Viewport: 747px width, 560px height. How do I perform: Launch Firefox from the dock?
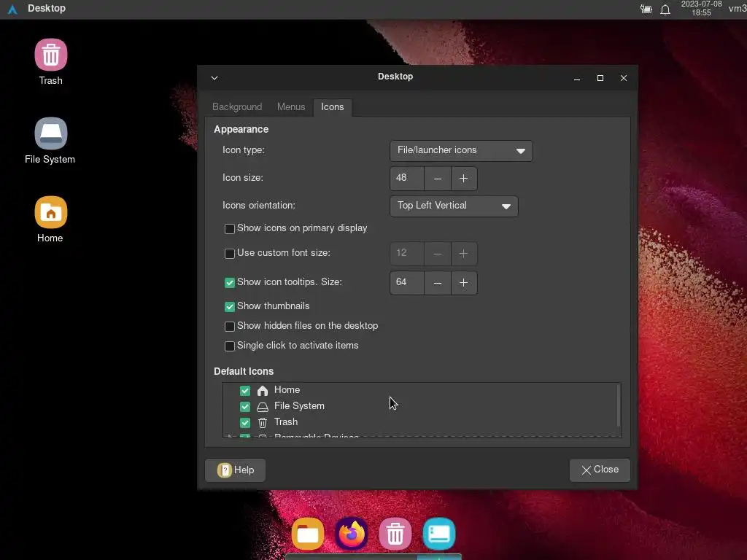352,533
